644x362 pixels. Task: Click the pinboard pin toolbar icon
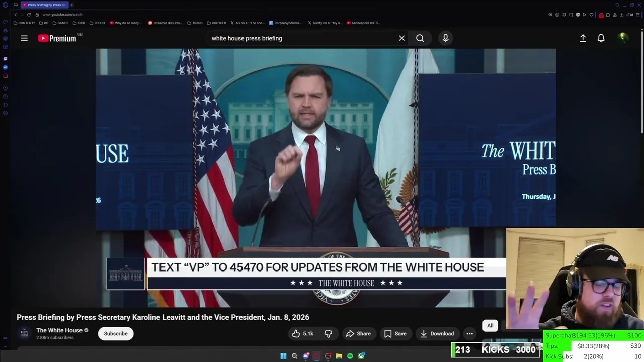pyautogui.click(x=564, y=15)
